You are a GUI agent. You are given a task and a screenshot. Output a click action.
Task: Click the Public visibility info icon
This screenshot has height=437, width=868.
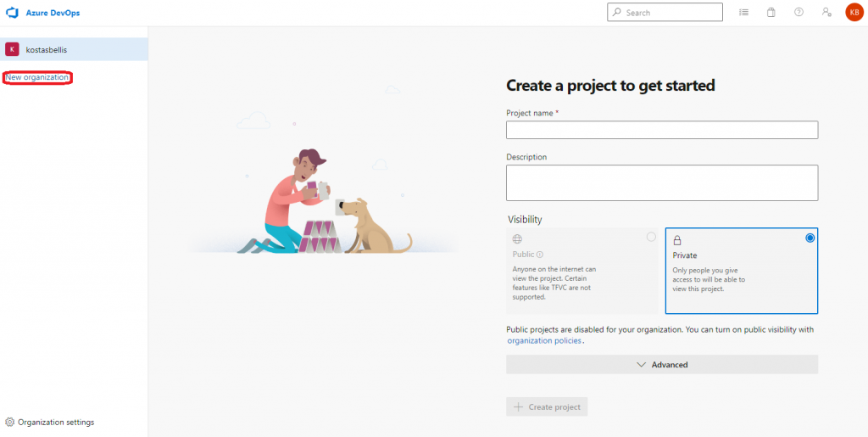click(540, 255)
